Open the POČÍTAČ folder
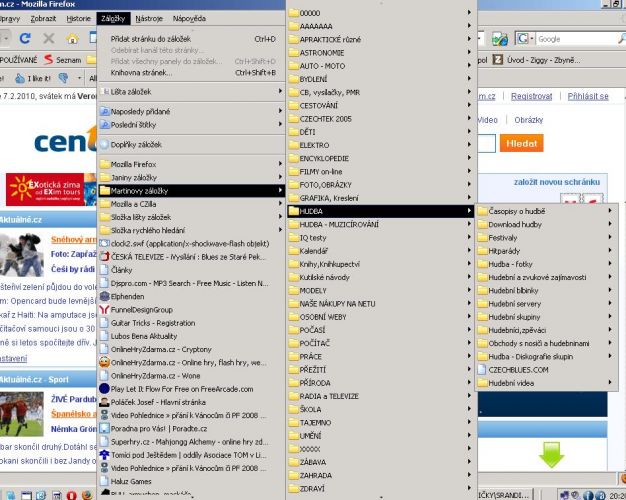The height and width of the screenshot is (500, 626). tap(380, 343)
